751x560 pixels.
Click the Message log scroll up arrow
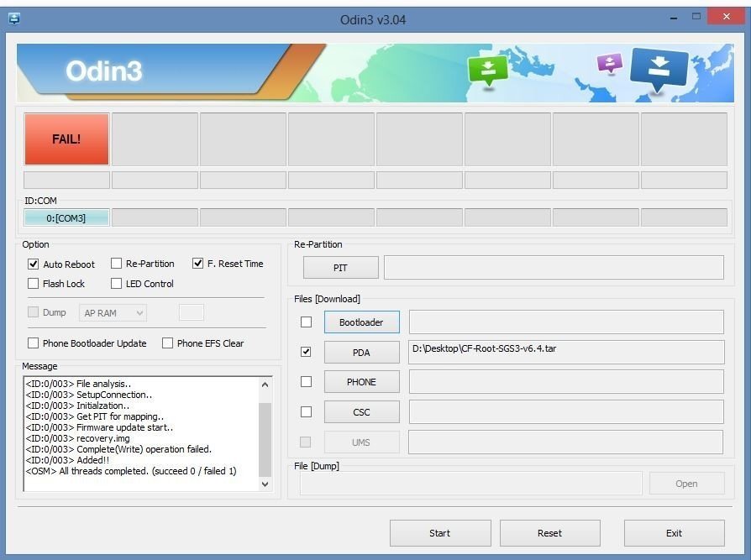(265, 385)
